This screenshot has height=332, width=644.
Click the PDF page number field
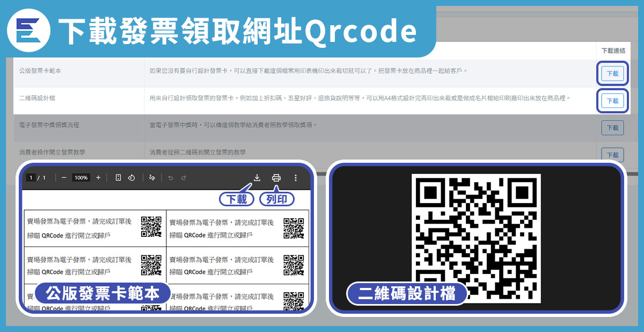32,177
